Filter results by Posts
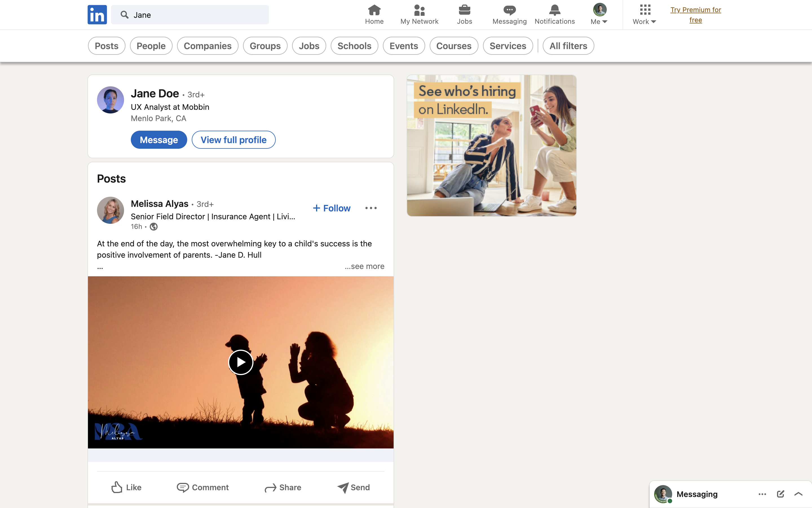Image resolution: width=812 pixels, height=508 pixels. click(x=106, y=46)
